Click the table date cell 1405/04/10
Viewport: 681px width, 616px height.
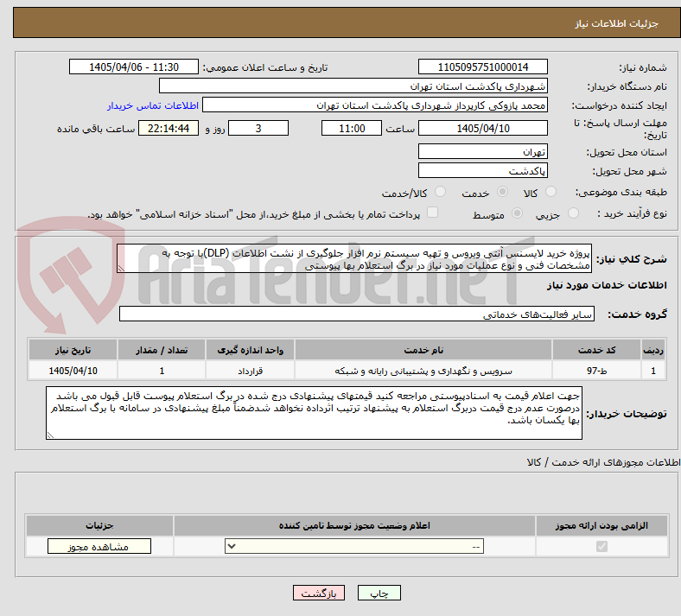[x=73, y=371]
